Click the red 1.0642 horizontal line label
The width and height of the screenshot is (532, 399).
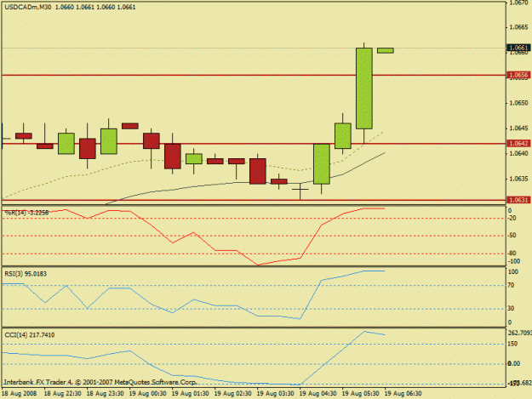click(518, 144)
